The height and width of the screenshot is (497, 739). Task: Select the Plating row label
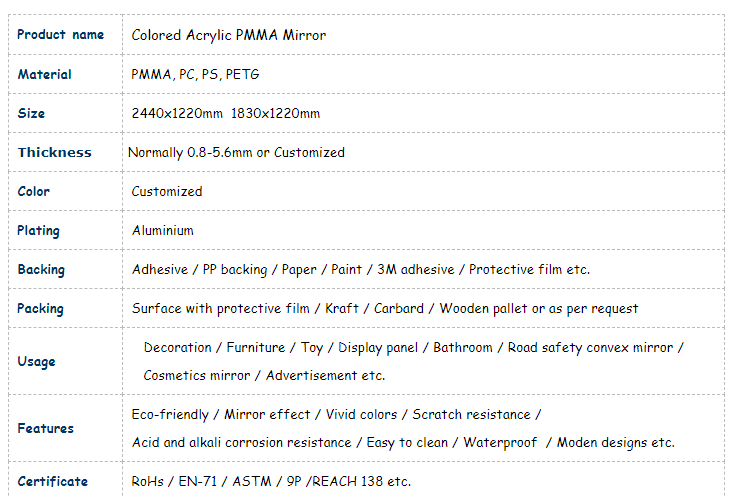[x=39, y=230]
